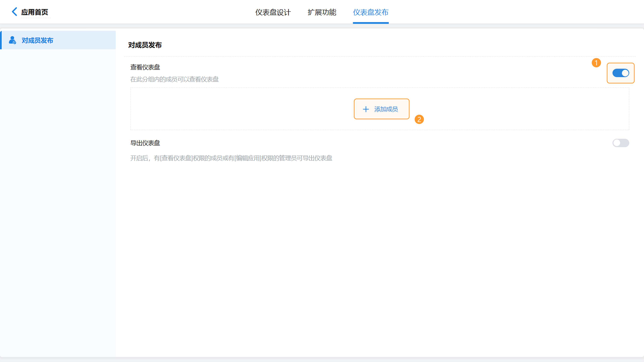Image resolution: width=644 pixels, height=362 pixels.
Task: Switch to the 仪表盘设计 tab
Action: (273, 12)
